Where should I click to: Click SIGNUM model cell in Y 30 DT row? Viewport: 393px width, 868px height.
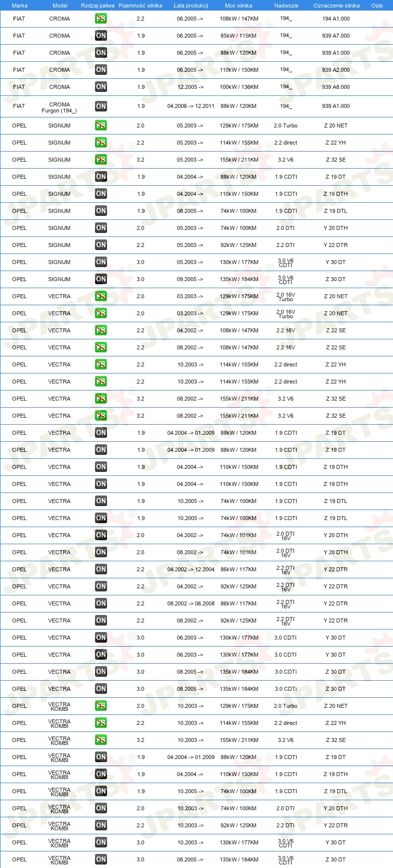tap(59, 262)
